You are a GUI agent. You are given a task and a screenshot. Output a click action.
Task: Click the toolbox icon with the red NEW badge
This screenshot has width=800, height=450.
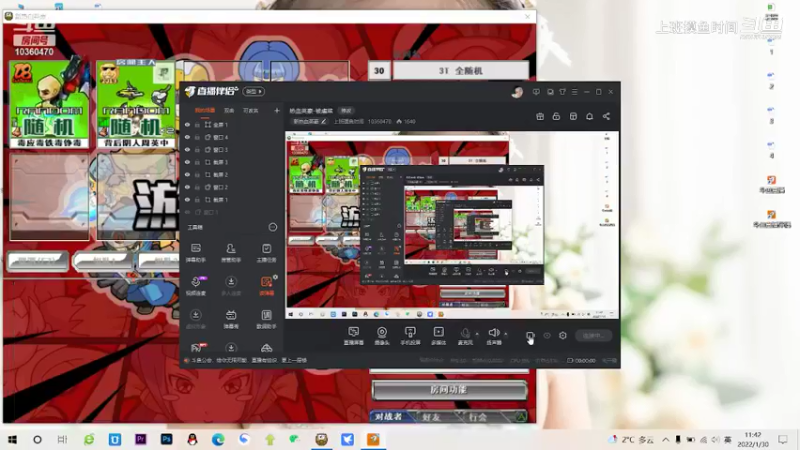click(196, 348)
